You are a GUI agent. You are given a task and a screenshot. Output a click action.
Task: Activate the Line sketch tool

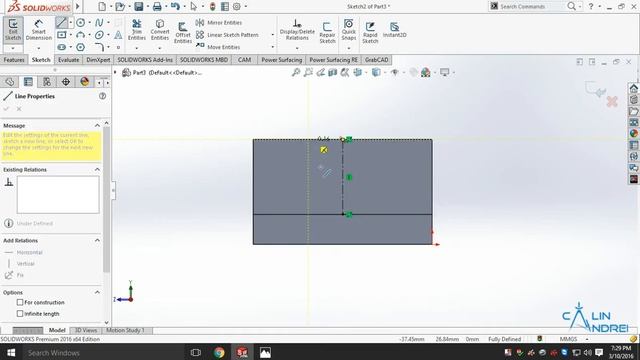[x=61, y=22]
